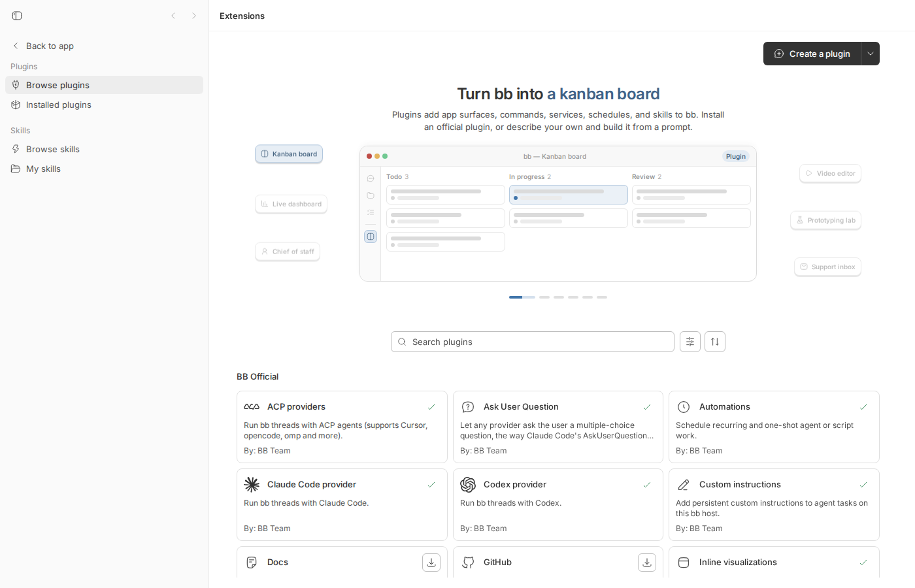Select the Live dashboard showcase chip
This screenshot has width=915, height=588.
pos(291,204)
